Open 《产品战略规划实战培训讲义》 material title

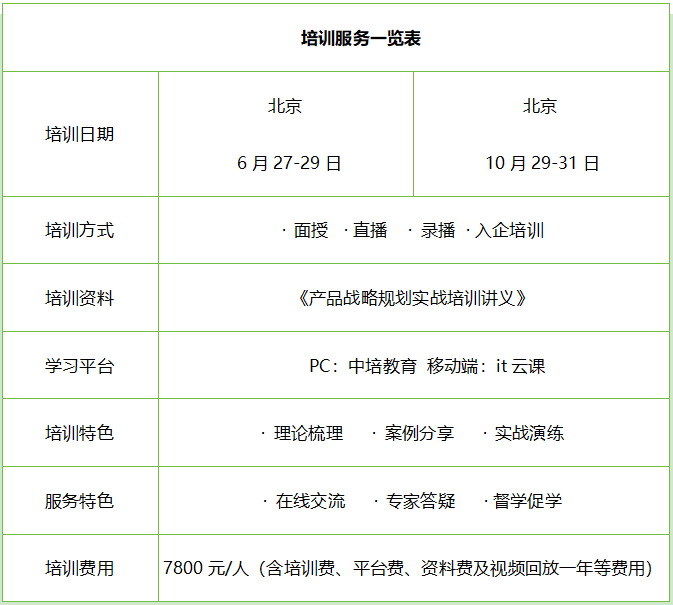click(412, 298)
